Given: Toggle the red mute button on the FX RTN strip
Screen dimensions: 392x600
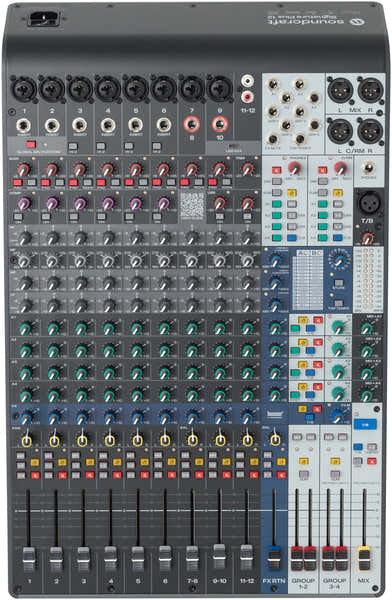Looking at the screenshot, I should 282,475.
